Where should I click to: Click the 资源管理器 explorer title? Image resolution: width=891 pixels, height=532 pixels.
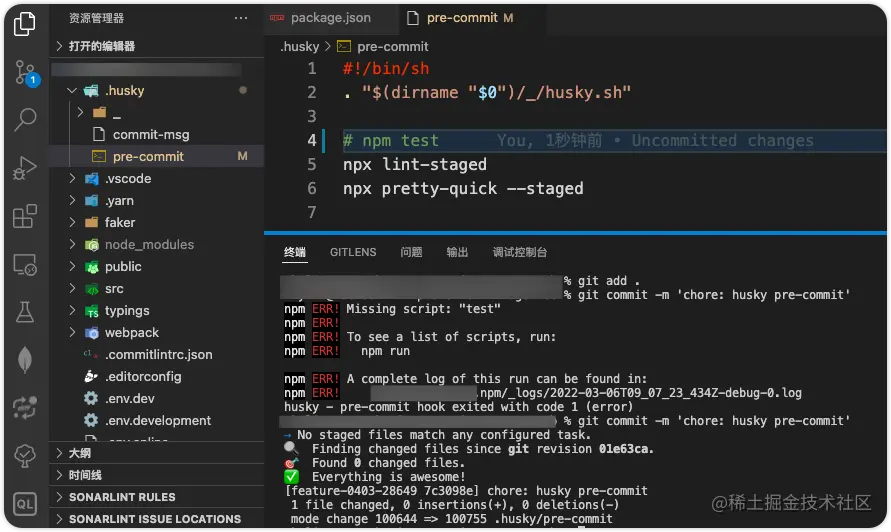point(97,18)
